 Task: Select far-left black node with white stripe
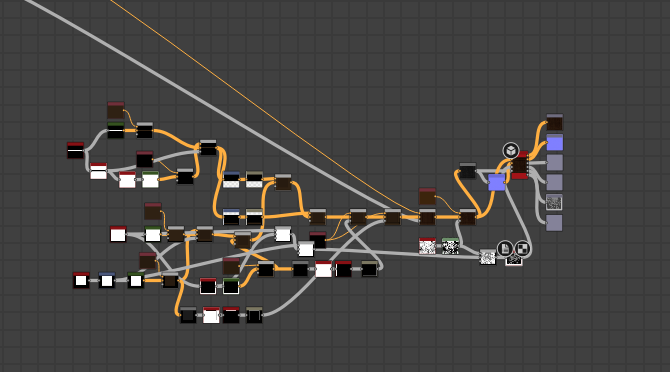pyautogui.click(x=75, y=150)
